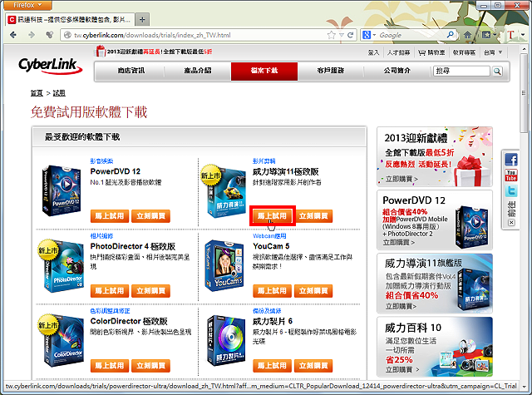Select the highlighted 檔案下載 navigation tab
The width and height of the screenshot is (532, 395).
264,71
